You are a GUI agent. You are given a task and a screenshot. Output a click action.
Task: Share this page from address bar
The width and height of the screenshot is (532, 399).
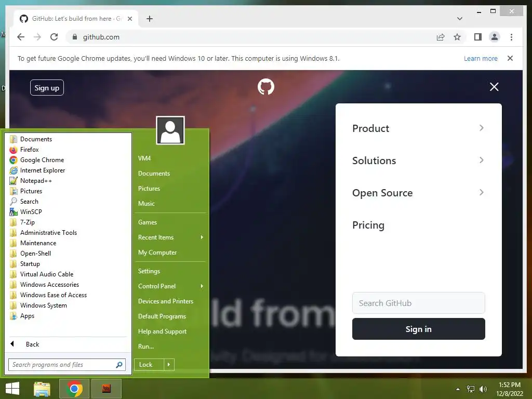(x=441, y=37)
